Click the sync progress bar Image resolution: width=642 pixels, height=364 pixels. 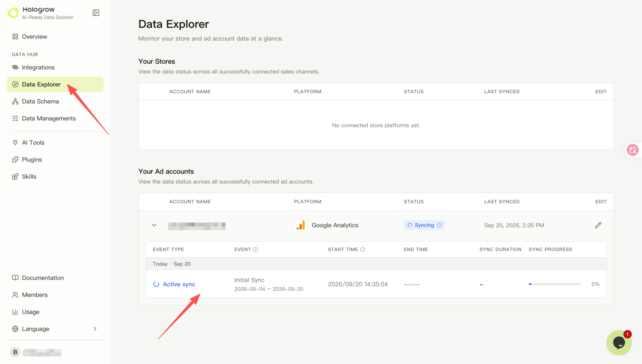coord(555,284)
